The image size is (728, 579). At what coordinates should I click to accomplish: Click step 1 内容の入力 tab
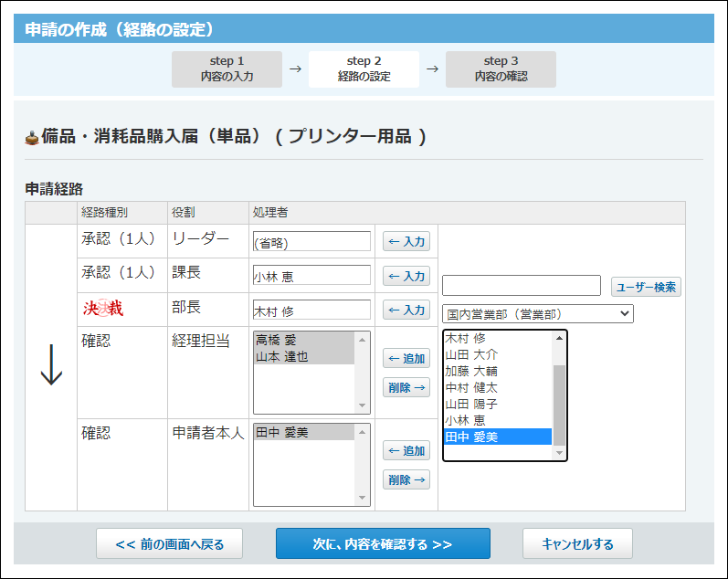click(227, 69)
